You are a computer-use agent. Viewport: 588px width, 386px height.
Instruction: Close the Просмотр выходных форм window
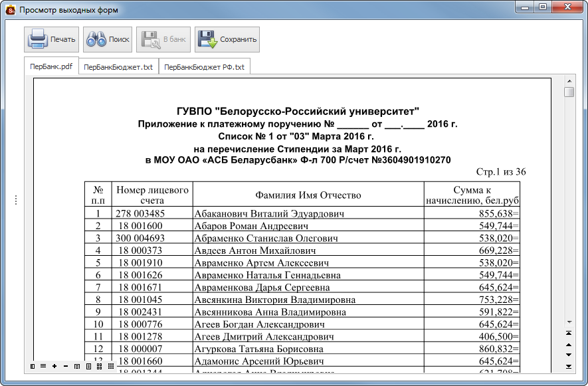(x=567, y=7)
